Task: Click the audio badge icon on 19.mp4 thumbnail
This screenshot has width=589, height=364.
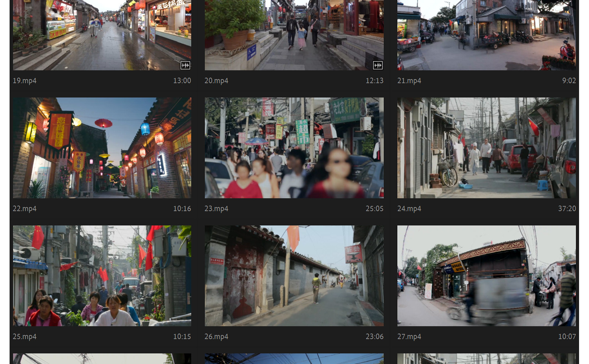Action: coord(185,65)
